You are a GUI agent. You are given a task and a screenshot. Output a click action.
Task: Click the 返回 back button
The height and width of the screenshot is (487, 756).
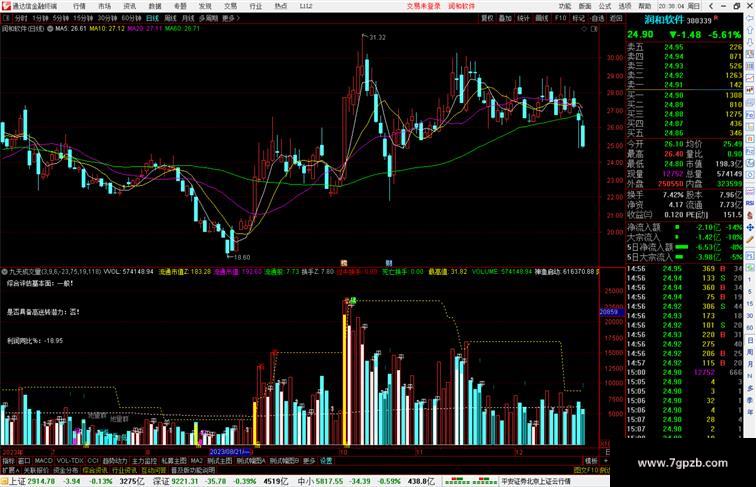click(616, 18)
